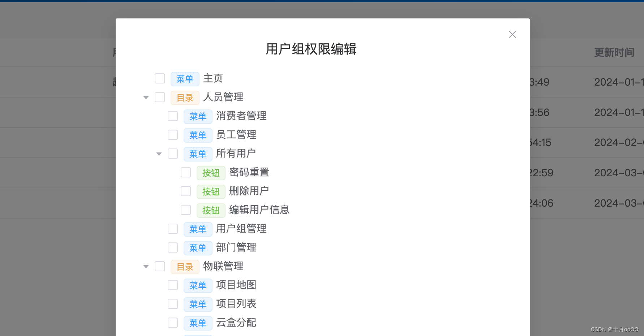Viewport: 644px width, 336px height.
Task: Click the 目录 tag beside 物联管理
Action: 185,267
